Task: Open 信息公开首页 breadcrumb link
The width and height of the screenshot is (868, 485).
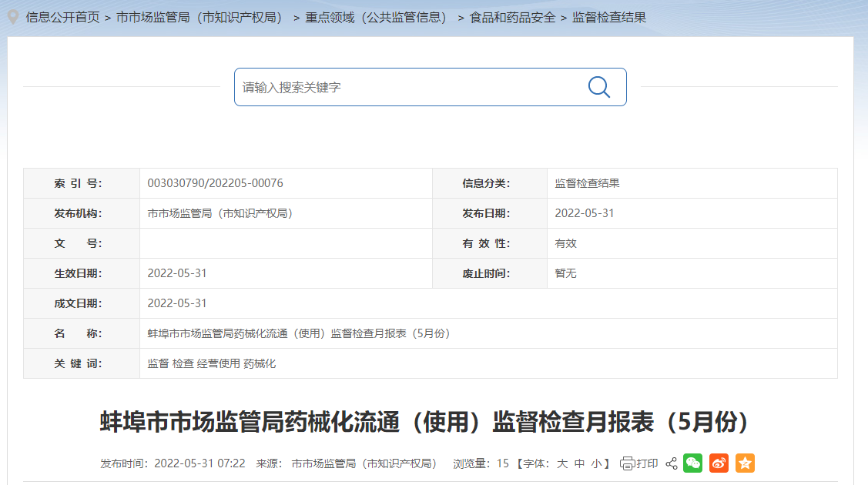Action: [x=62, y=17]
